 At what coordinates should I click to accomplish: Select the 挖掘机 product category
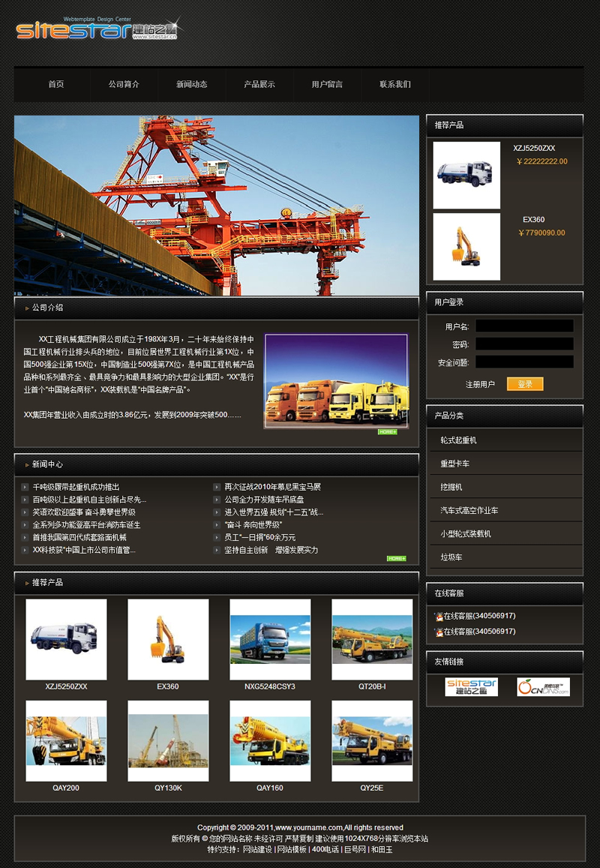(451, 487)
